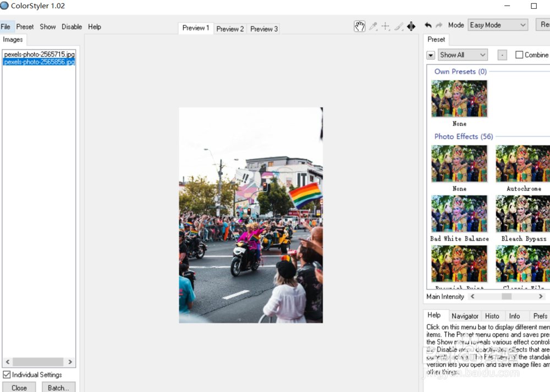Choose the None preset under Own Presets
Viewport: 550px width, 392px height.
point(459,98)
